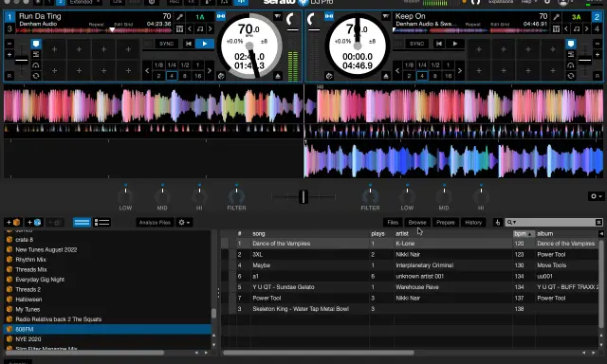Click deck 1 key shift music note
The image size is (607, 364).
[200, 28]
